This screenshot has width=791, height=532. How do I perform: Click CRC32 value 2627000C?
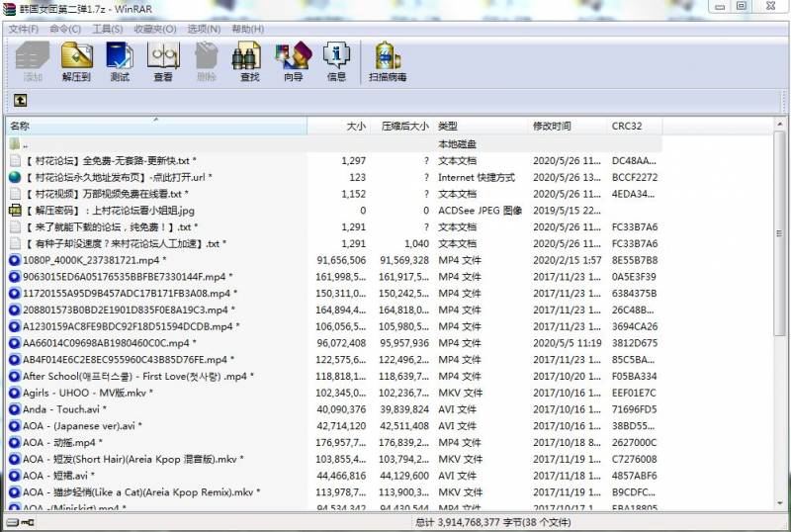pos(634,443)
